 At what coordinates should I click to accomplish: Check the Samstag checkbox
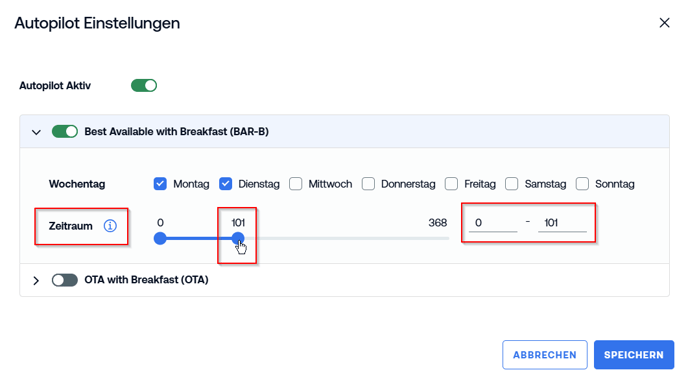512,183
